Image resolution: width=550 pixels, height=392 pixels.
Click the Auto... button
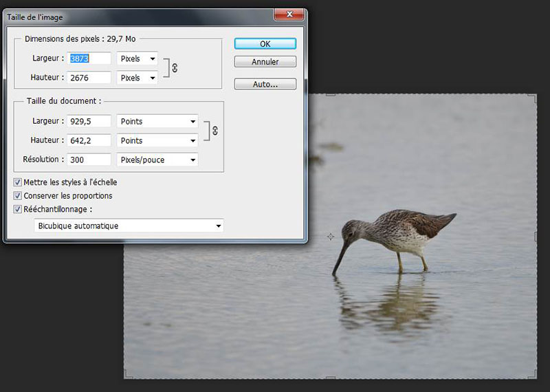click(265, 85)
